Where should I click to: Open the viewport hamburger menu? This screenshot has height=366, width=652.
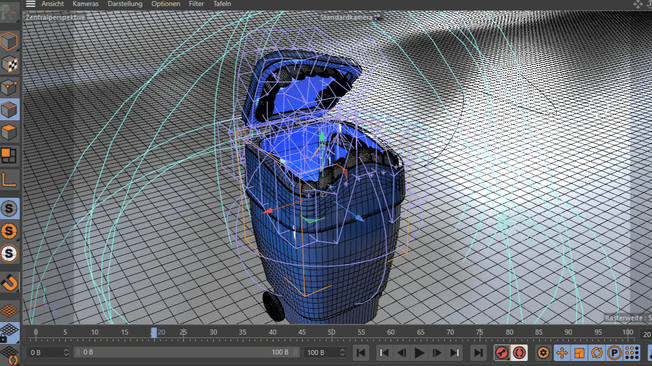[x=30, y=4]
